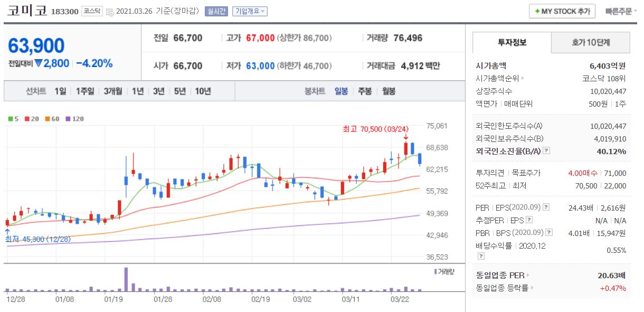Expand 동일업종 PER arrow link
The height and width of the screenshot is (312, 644).
point(527,275)
